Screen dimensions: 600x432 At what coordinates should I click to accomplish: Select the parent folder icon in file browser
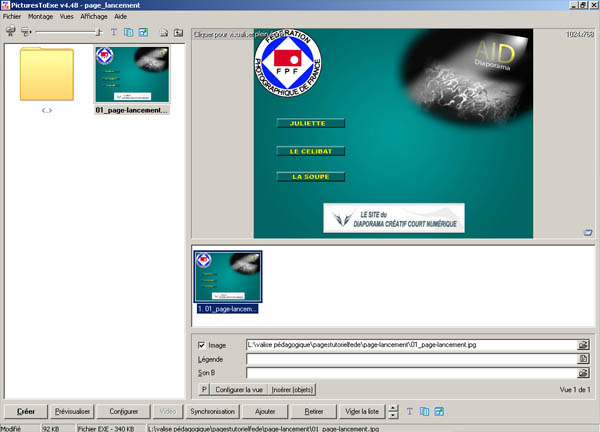(x=47, y=74)
